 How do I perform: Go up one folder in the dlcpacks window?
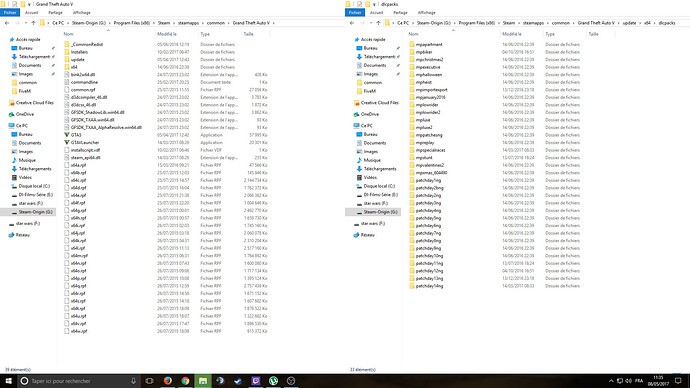[x=378, y=23]
